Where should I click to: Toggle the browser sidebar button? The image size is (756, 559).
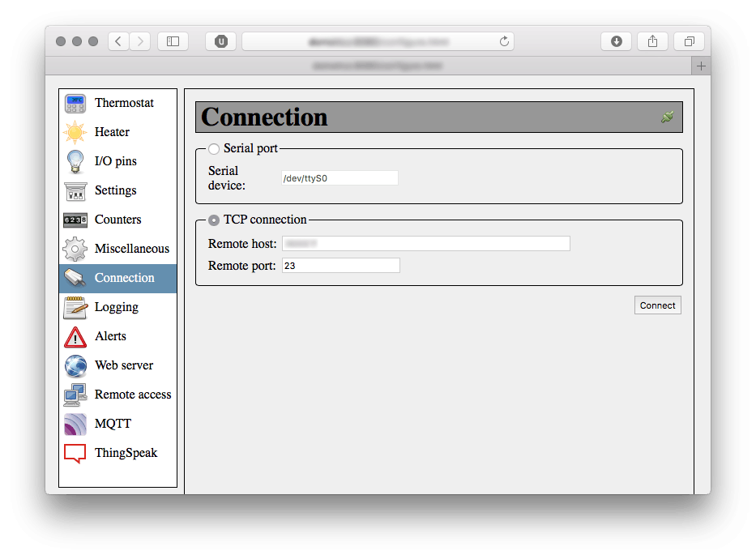173,41
